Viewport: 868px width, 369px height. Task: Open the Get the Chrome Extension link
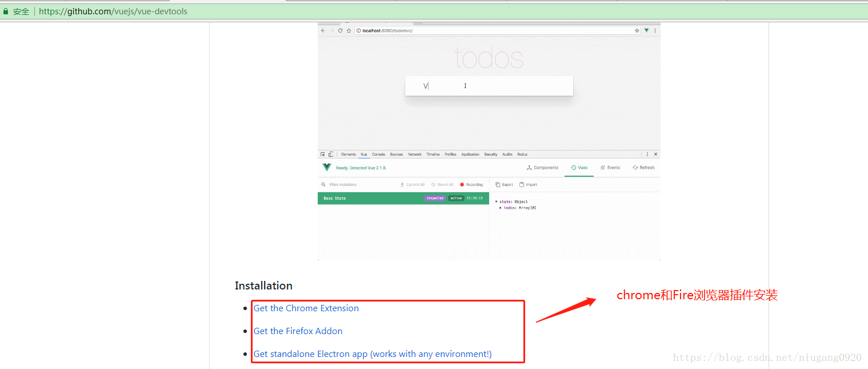(x=306, y=308)
